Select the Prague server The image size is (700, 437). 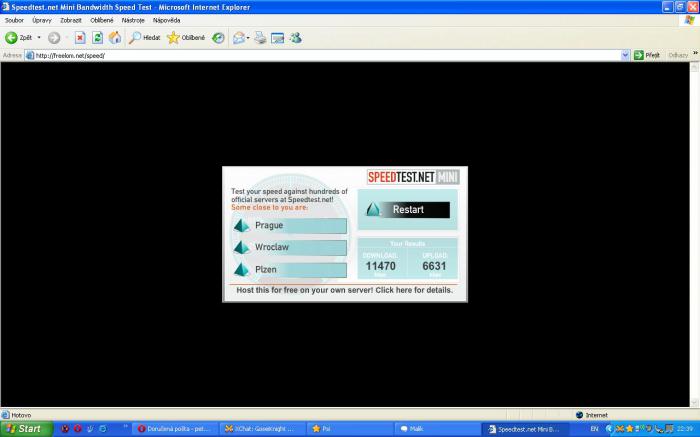(290, 225)
